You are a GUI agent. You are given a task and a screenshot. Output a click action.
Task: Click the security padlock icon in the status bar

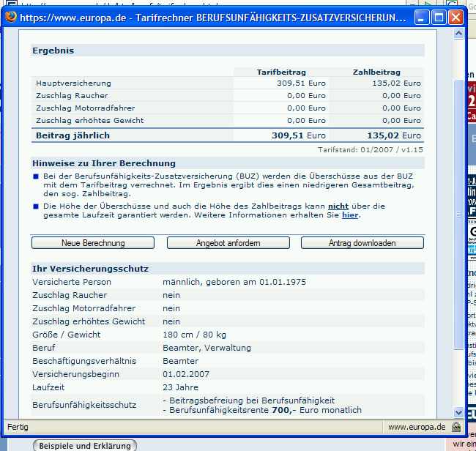point(456,428)
